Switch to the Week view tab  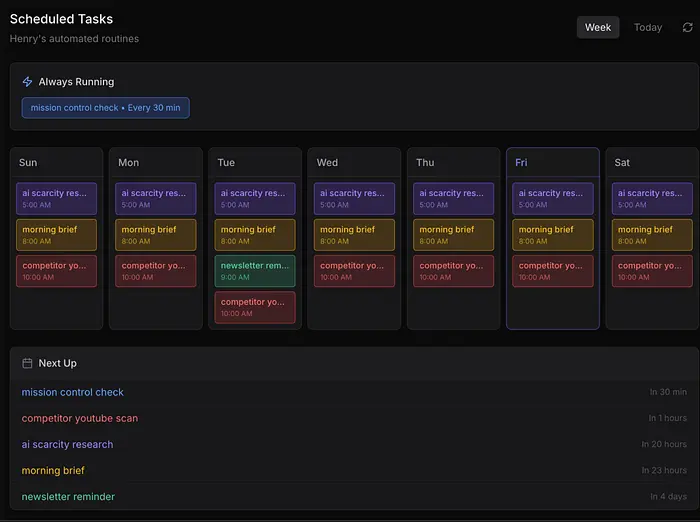[x=598, y=28]
